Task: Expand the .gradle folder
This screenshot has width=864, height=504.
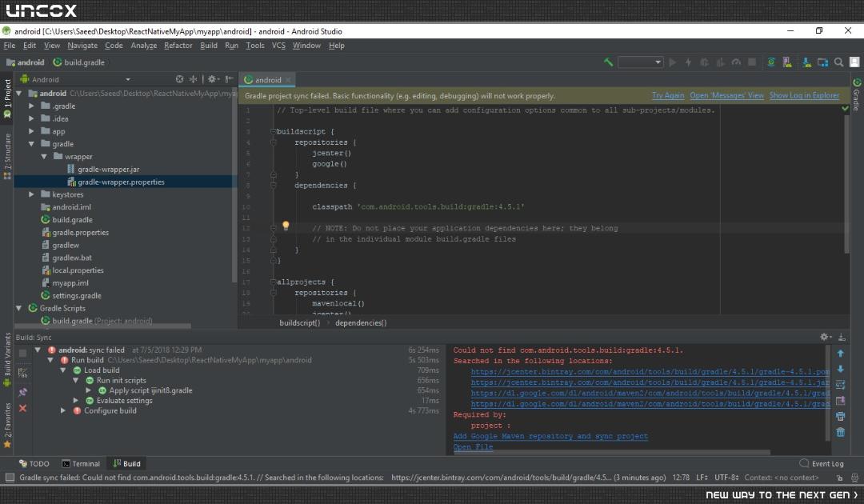Action: click(31, 106)
